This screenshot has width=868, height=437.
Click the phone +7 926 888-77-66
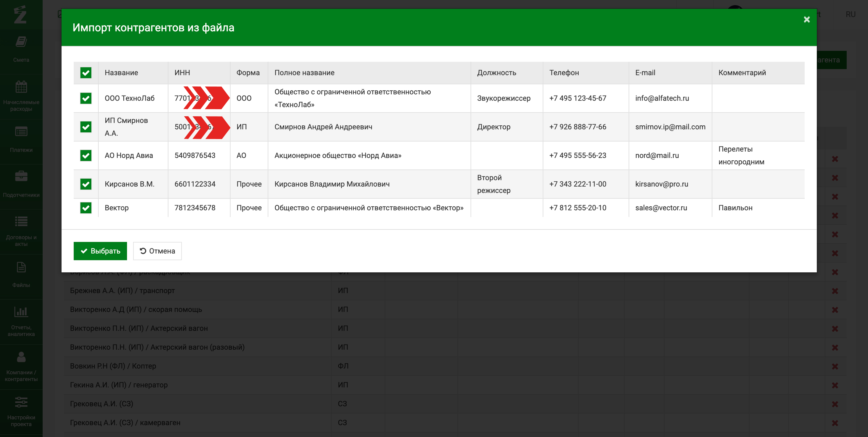[x=577, y=127]
